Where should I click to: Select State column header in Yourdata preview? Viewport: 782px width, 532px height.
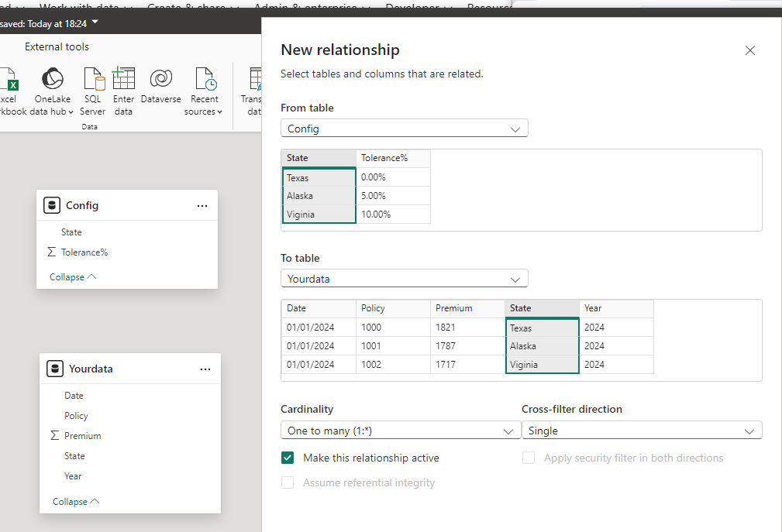click(542, 308)
